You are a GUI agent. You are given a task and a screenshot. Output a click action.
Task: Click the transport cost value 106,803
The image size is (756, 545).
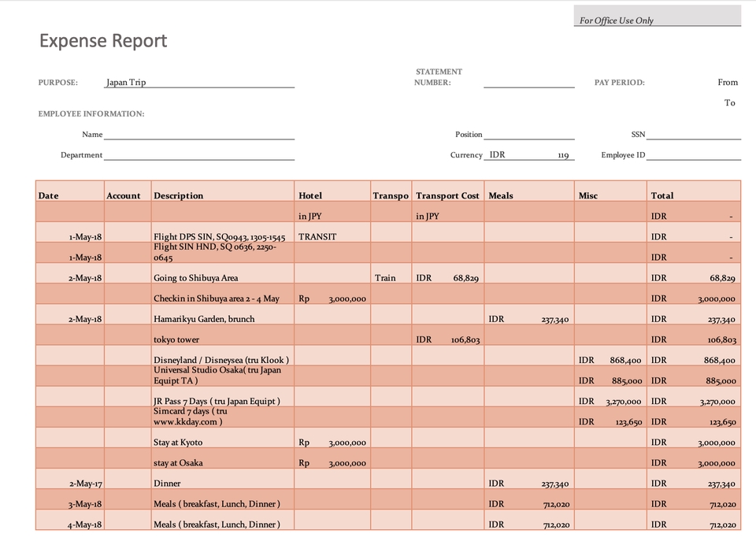coord(448,335)
